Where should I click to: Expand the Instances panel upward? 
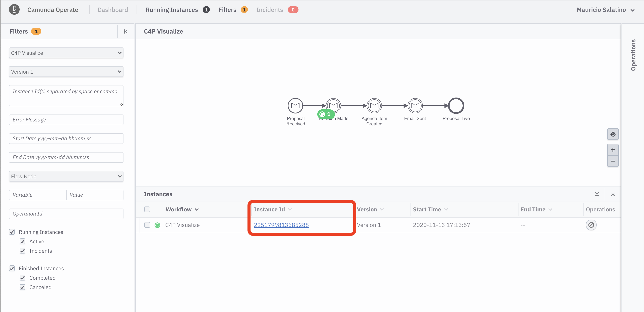coord(613,194)
